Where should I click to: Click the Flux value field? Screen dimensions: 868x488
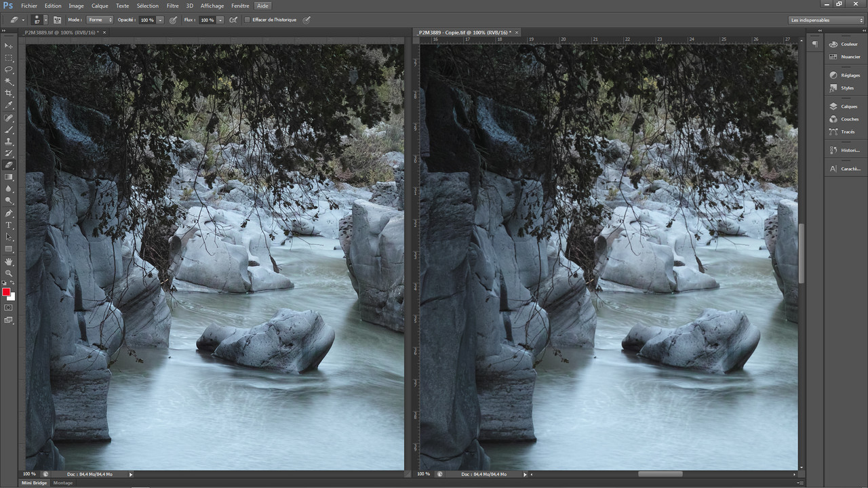(207, 20)
